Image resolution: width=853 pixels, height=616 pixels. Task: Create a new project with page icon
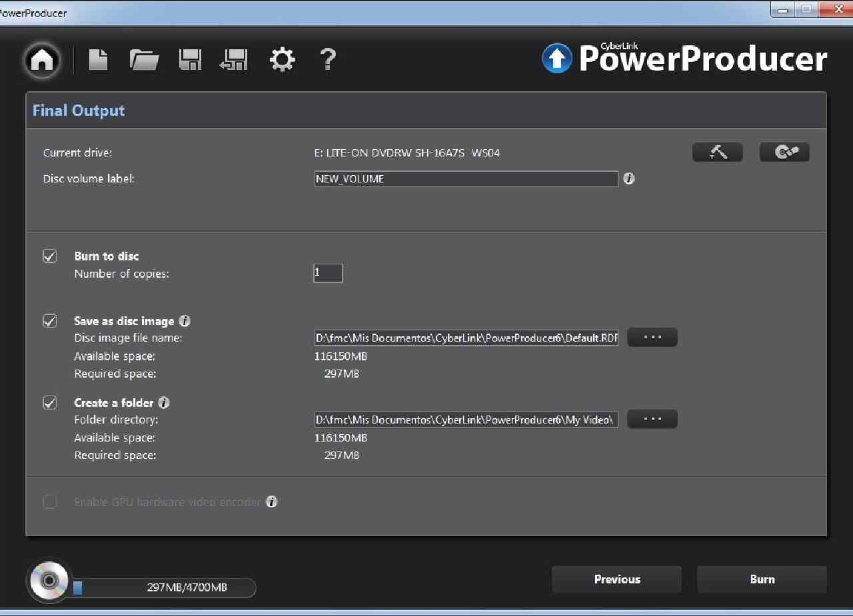point(99,60)
